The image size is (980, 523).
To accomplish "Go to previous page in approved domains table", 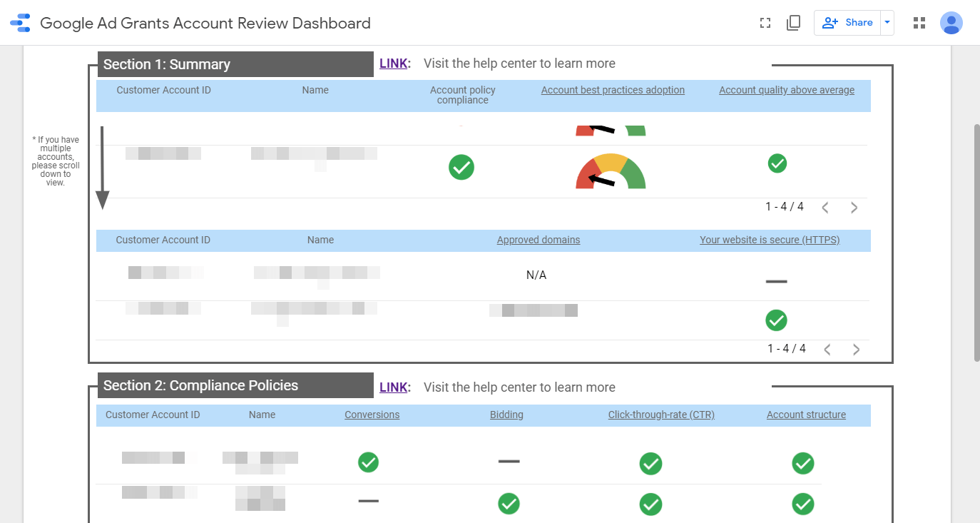I will pyautogui.click(x=827, y=350).
